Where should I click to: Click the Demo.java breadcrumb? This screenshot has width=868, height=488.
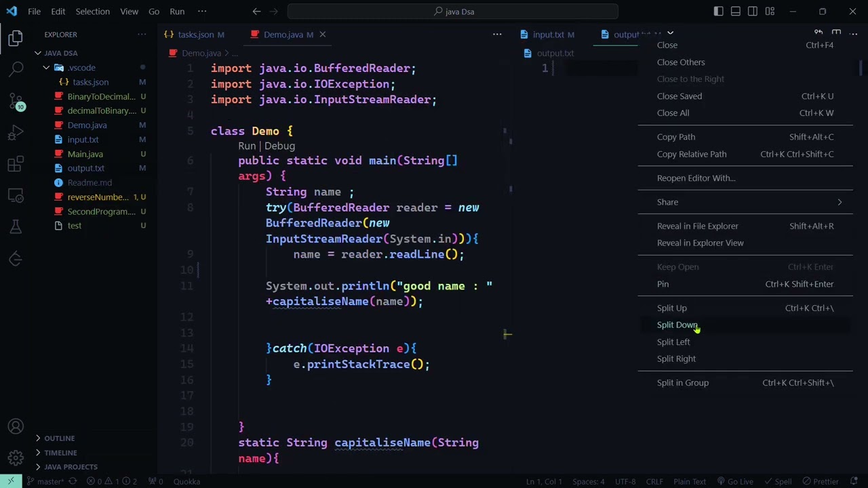coord(201,53)
